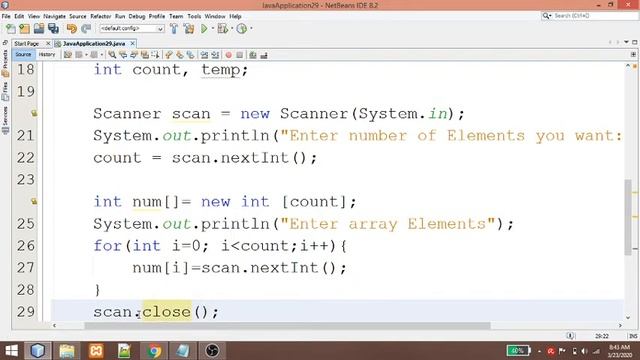The width and height of the screenshot is (640, 360).
Task: Click the highlighted word close on line 29
Action: coord(167,312)
